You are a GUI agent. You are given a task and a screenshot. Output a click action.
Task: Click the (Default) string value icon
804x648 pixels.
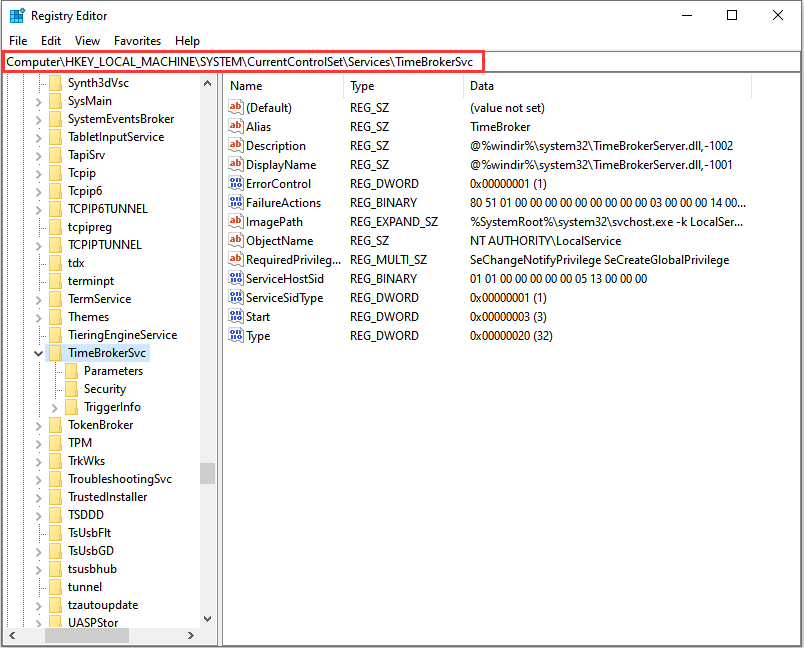(236, 107)
